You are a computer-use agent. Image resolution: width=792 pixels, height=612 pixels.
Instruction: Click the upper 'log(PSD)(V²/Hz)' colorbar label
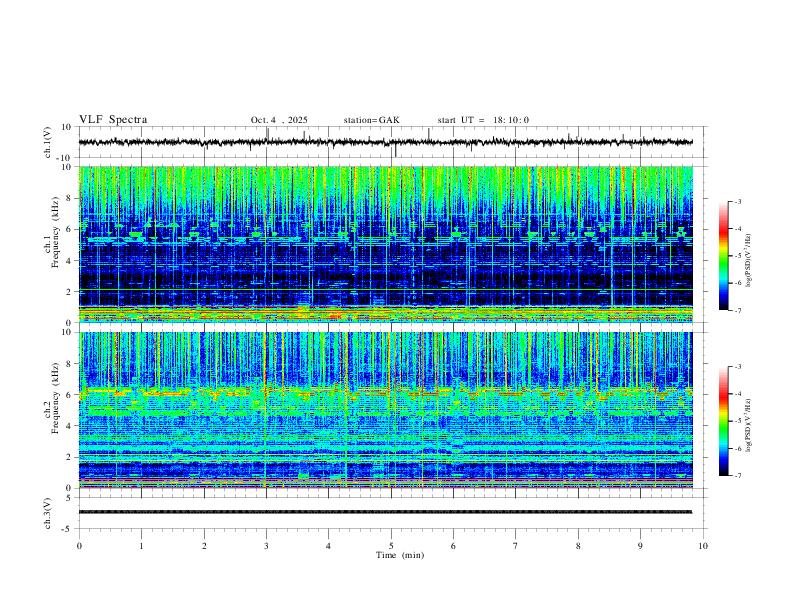pyautogui.click(x=749, y=260)
